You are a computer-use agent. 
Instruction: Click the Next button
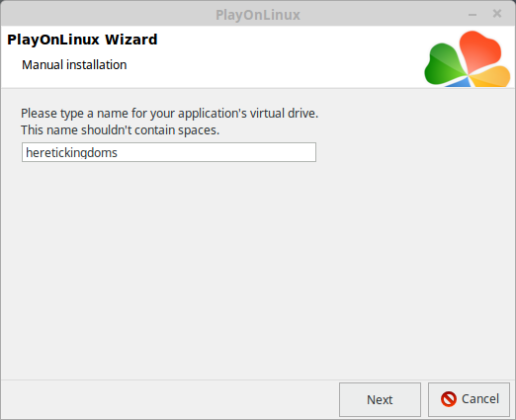point(380,399)
